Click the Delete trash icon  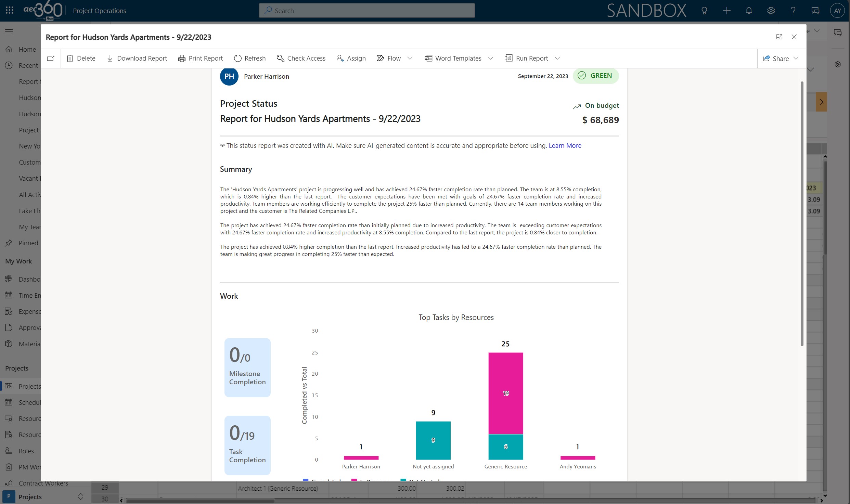70,58
